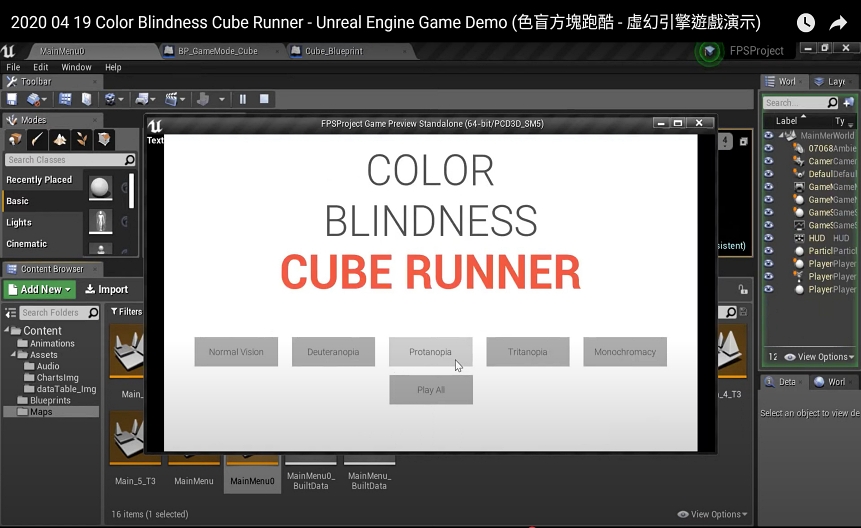Image resolution: width=861 pixels, height=528 pixels.
Task: Select the Foliage mode icon
Action: click(x=82, y=139)
